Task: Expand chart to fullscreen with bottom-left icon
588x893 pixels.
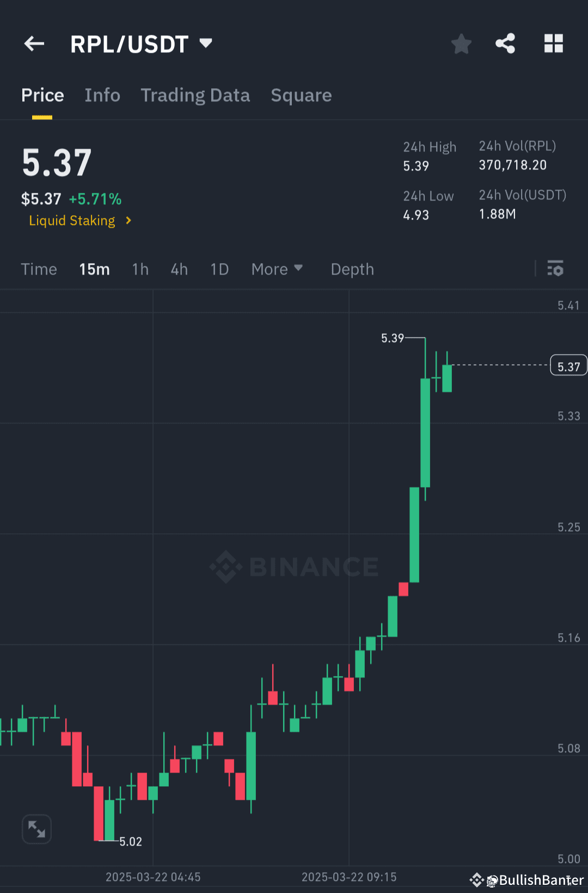Action: [36, 829]
